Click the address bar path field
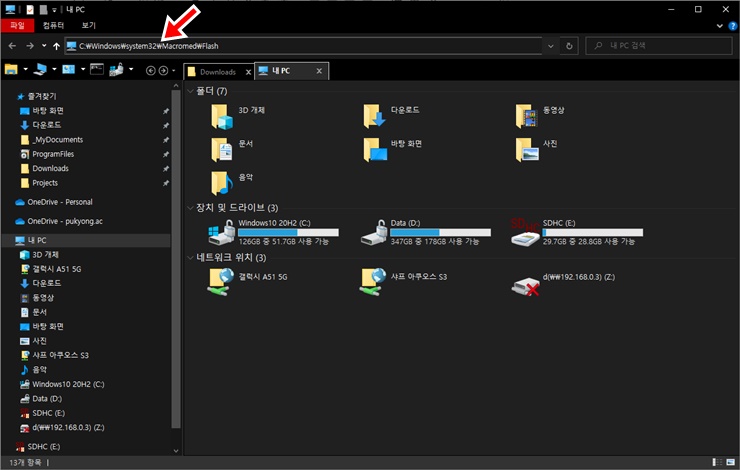 [x=303, y=46]
